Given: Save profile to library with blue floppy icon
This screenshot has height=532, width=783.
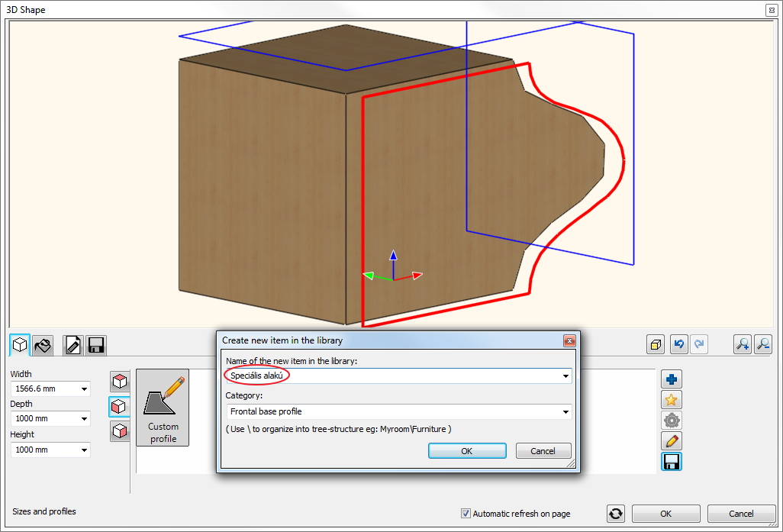Looking at the screenshot, I should tap(672, 462).
